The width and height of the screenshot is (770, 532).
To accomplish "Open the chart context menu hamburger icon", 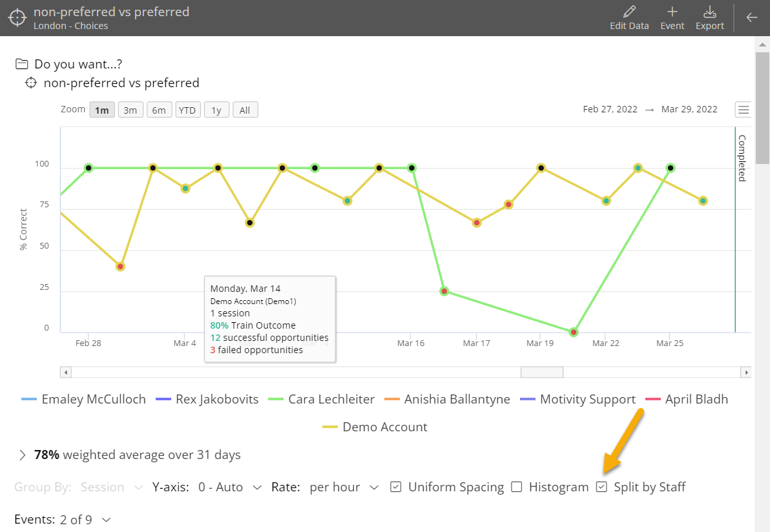I will point(742,109).
